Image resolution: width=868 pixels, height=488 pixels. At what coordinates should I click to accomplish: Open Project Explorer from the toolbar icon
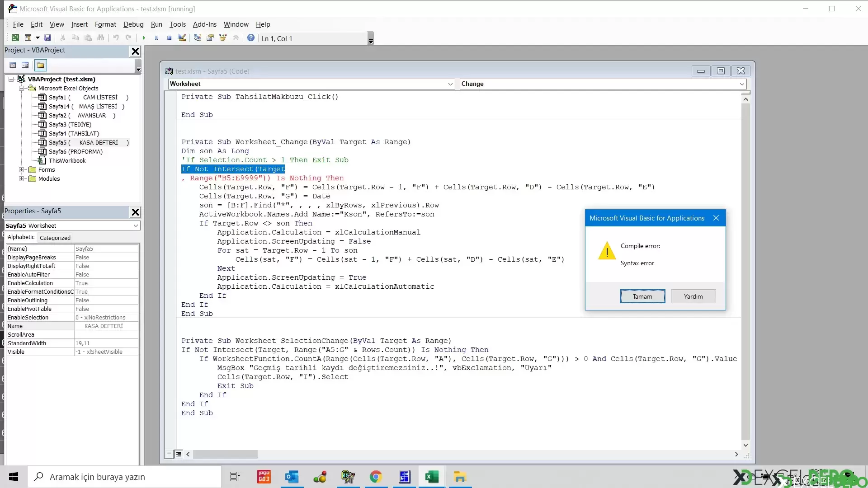point(198,38)
